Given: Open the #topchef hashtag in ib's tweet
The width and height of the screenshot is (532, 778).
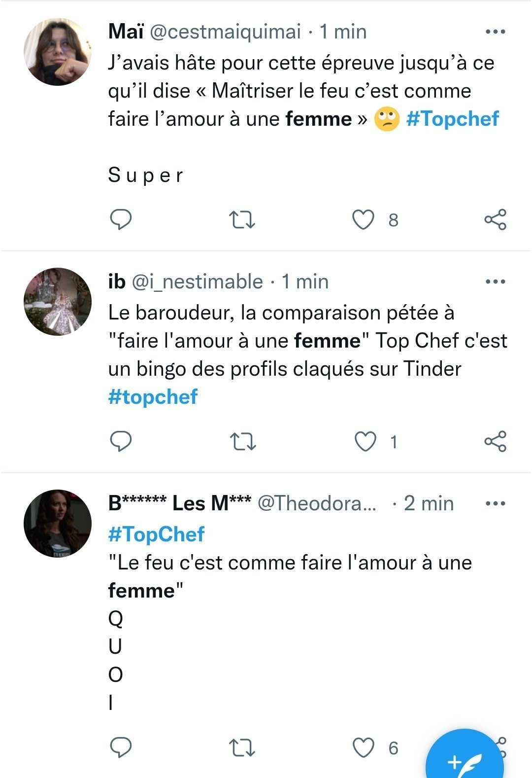Looking at the screenshot, I should [x=153, y=397].
